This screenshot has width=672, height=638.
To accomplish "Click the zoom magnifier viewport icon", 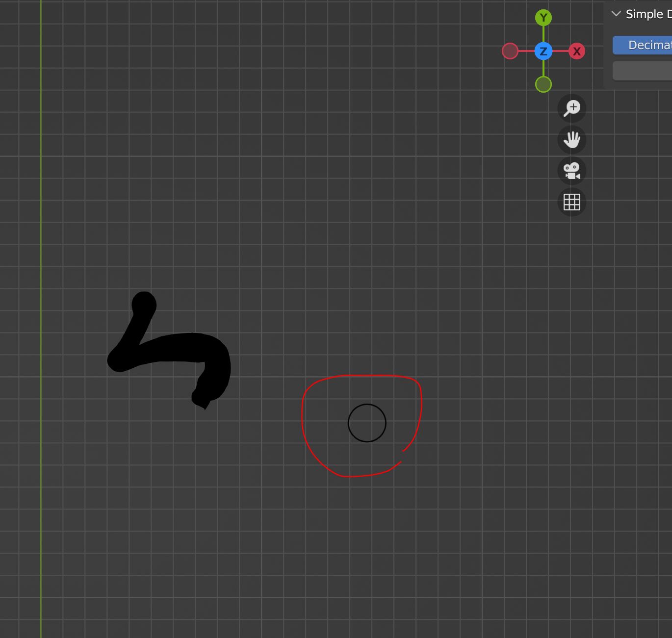I will tap(572, 108).
